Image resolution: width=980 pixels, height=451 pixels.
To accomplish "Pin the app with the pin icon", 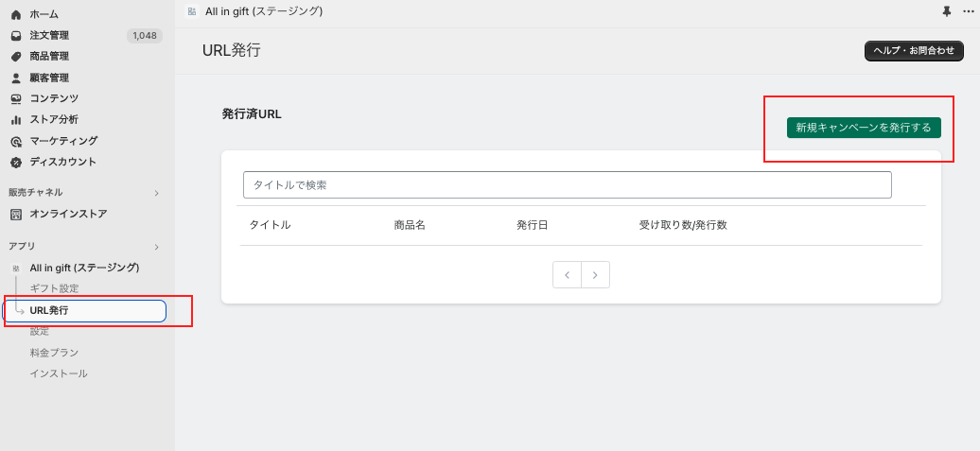I will click(x=947, y=11).
